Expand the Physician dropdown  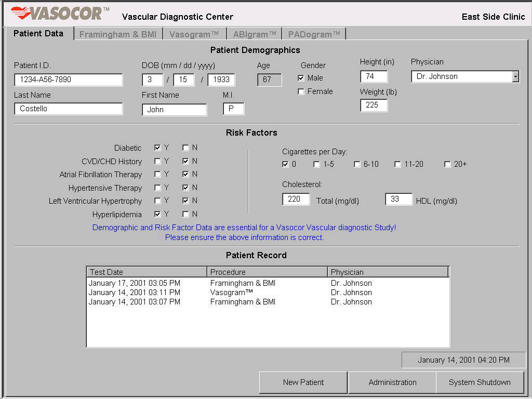pyautogui.click(x=515, y=76)
